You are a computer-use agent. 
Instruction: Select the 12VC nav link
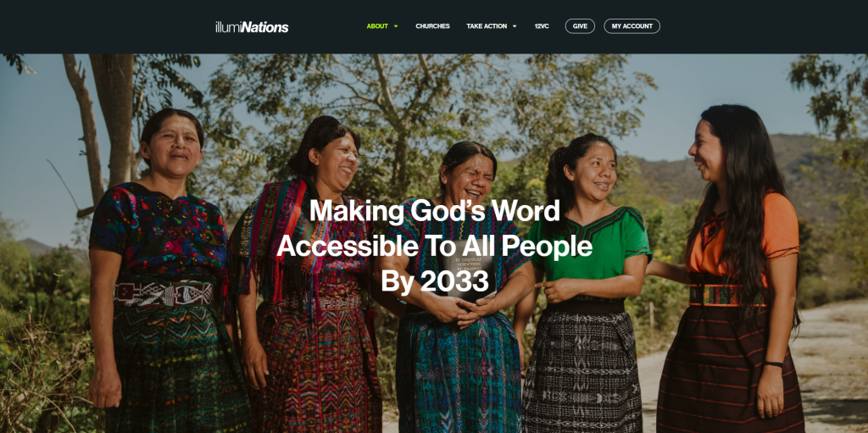coord(542,26)
